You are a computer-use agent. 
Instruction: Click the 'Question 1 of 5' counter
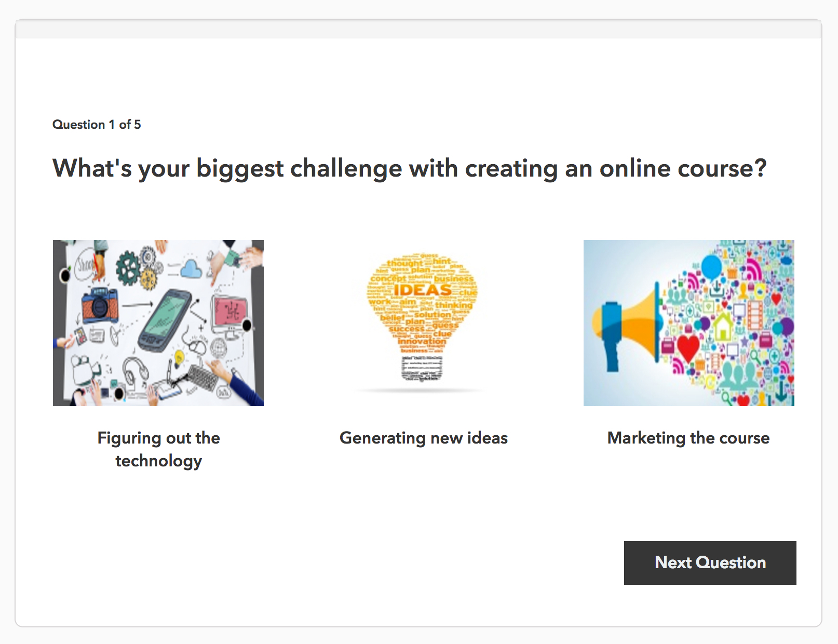(97, 125)
